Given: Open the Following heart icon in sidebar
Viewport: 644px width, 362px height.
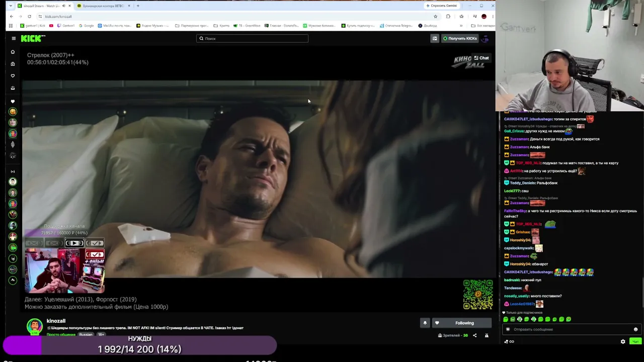Looking at the screenshot, I should [13, 76].
